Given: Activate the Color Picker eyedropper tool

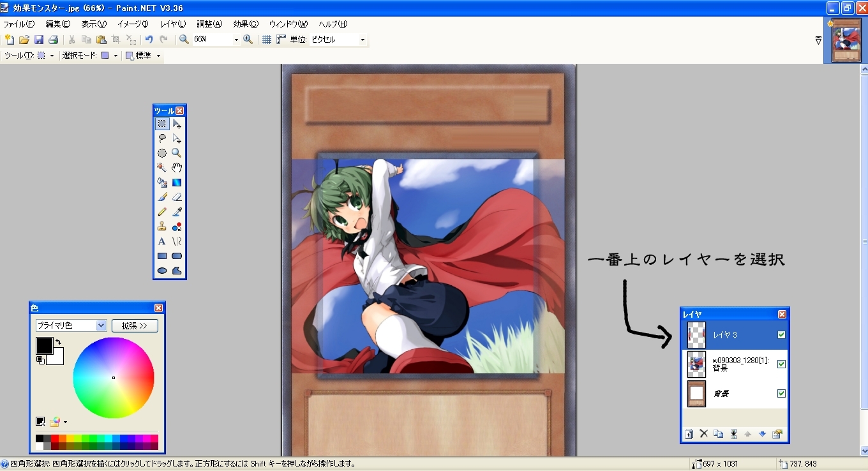Looking at the screenshot, I should 177,212.
